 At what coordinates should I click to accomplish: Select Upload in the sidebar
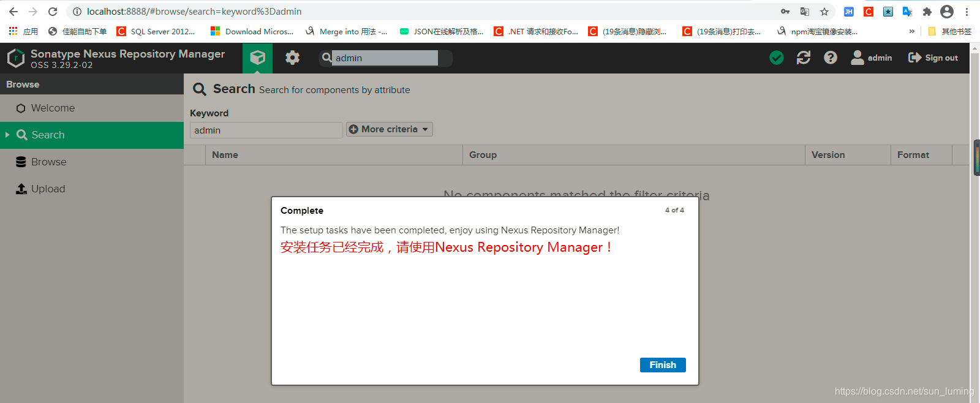click(x=92, y=189)
